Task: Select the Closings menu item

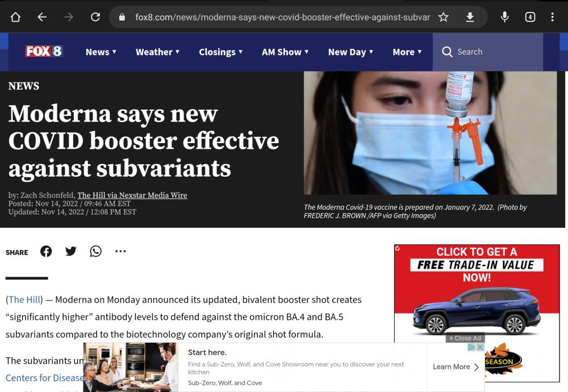Action: pos(220,52)
